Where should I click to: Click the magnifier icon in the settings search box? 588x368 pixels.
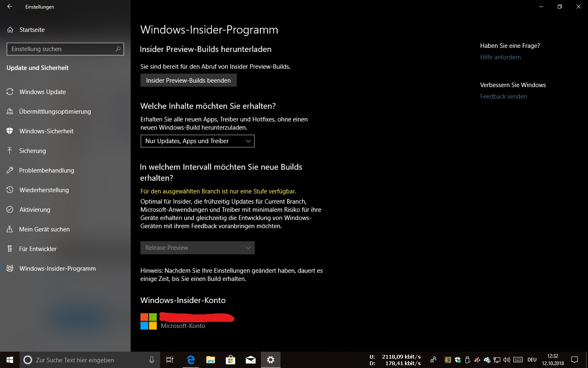pyautogui.click(x=118, y=49)
